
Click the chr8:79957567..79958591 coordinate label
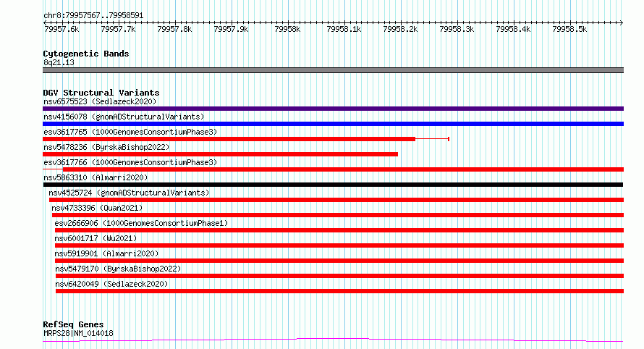coord(93,16)
